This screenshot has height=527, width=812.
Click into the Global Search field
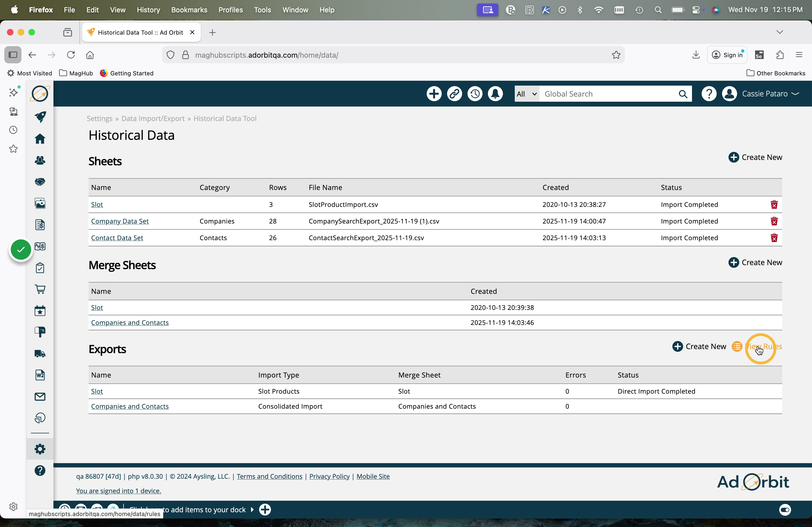pyautogui.click(x=607, y=94)
